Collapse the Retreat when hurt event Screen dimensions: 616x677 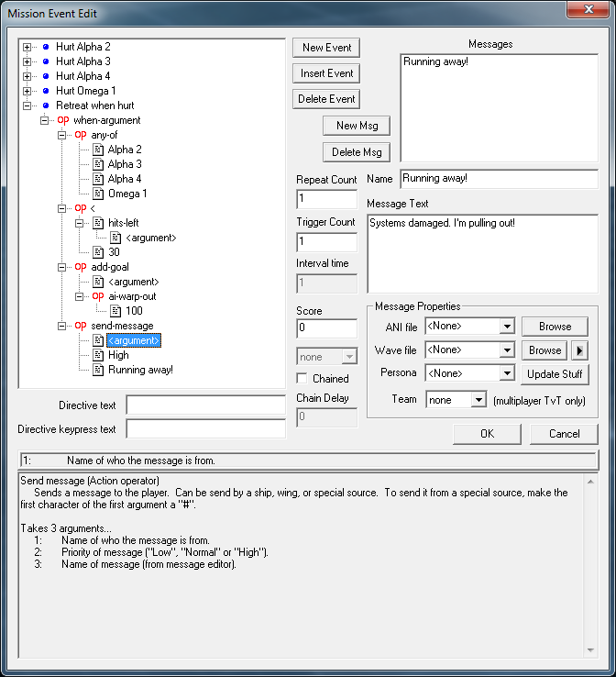[x=27, y=105]
